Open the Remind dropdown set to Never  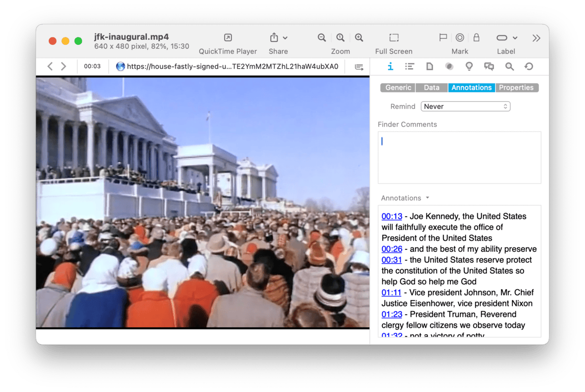click(466, 106)
